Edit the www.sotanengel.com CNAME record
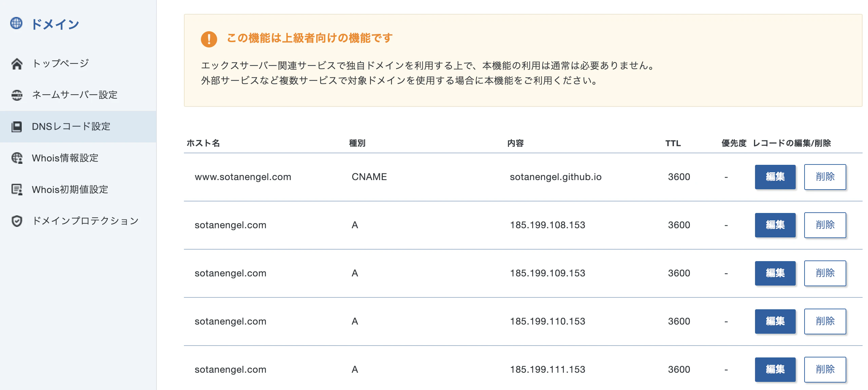Image resolution: width=868 pixels, height=390 pixels. click(775, 177)
